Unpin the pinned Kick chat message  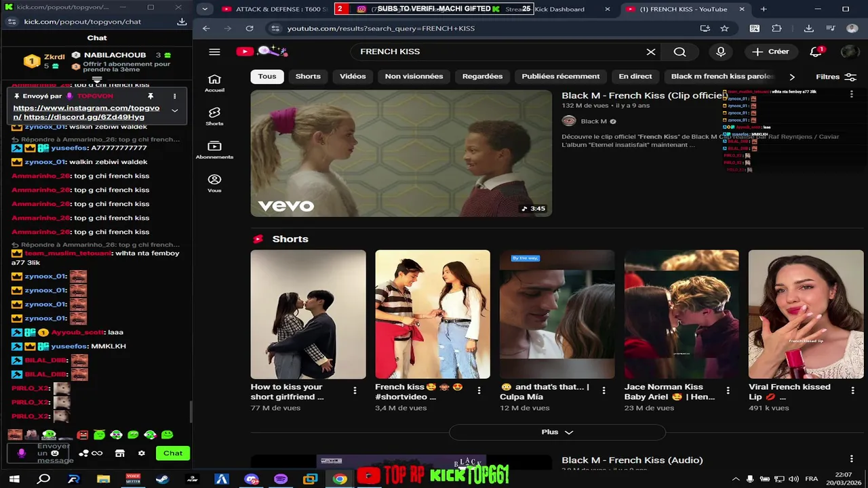click(151, 96)
